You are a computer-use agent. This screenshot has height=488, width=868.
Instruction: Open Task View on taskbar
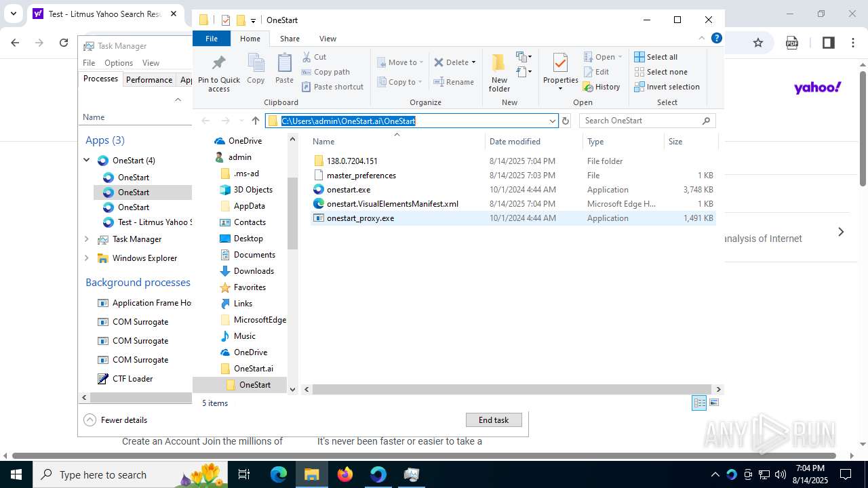pyautogui.click(x=244, y=474)
